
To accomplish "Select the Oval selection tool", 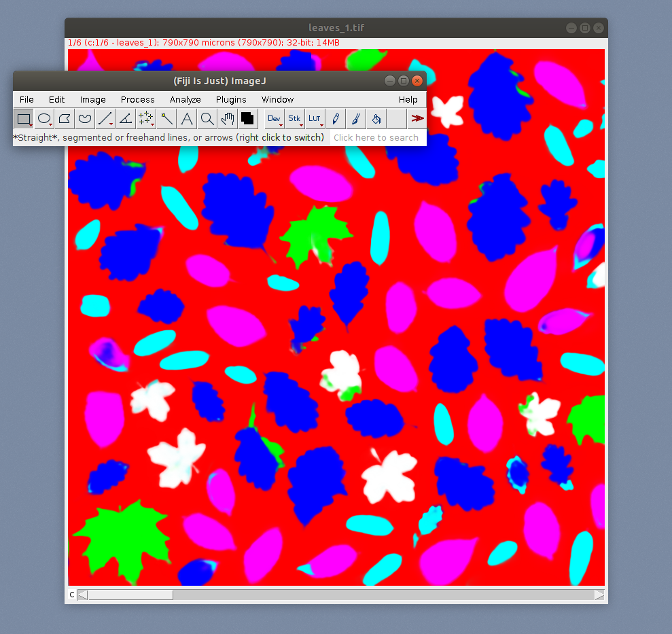I will coord(43,118).
